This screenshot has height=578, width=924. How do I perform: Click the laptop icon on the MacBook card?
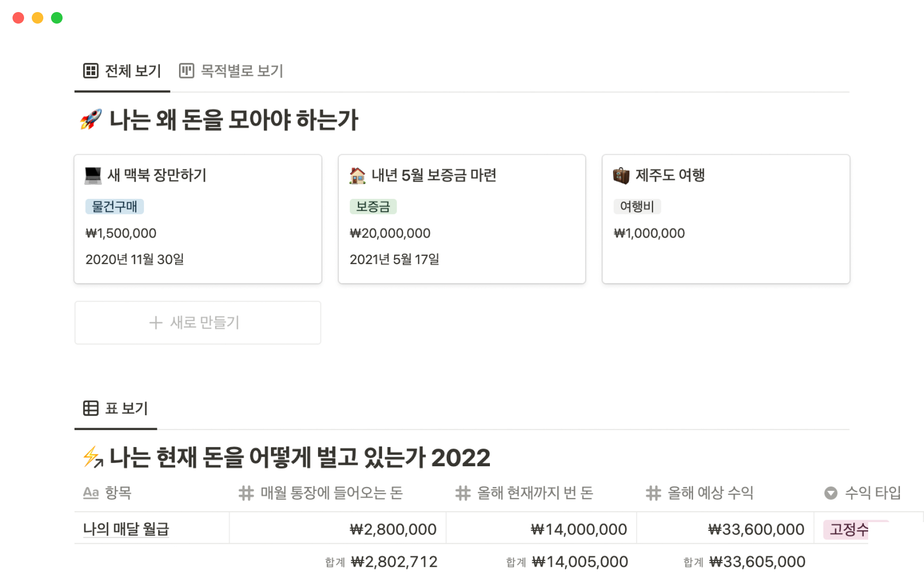tap(93, 175)
